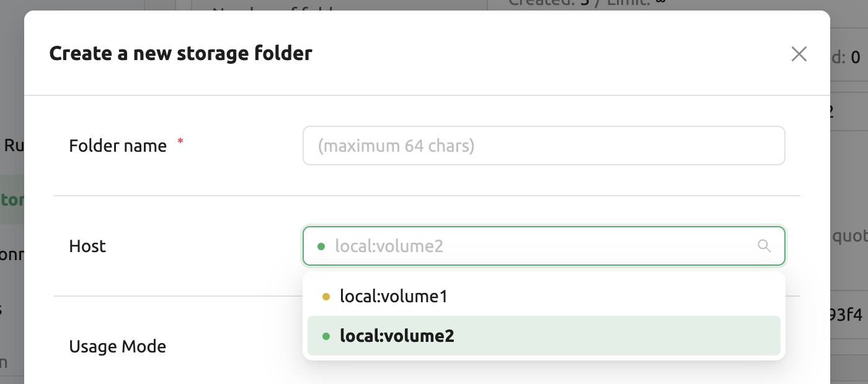Click the red required asterisk by Folder name
868x384 pixels.
[x=180, y=142]
